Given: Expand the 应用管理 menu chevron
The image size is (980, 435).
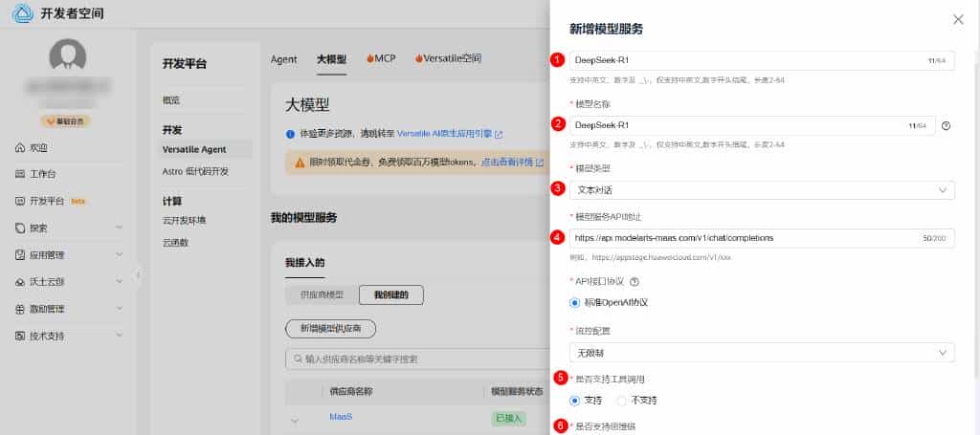Looking at the screenshot, I should (x=120, y=255).
